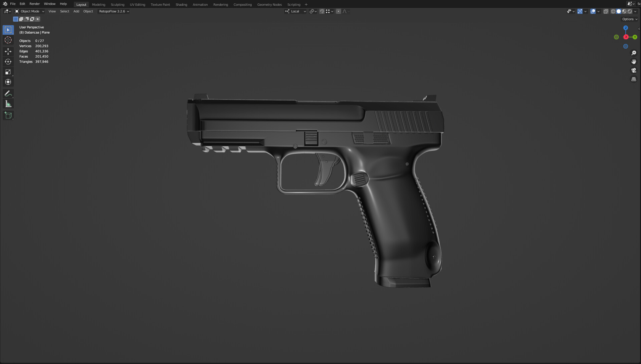This screenshot has width=641, height=364.
Task: Click the Object Mode selector
Action: pos(29,11)
